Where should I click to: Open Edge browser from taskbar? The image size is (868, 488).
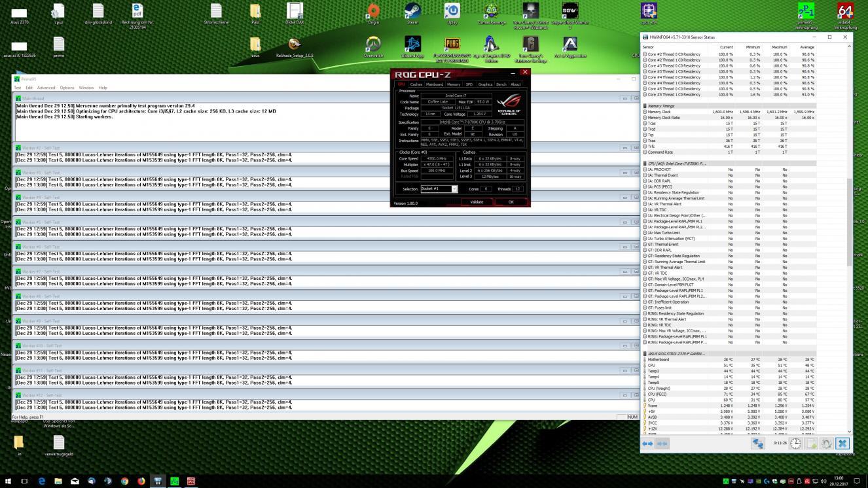point(42,481)
